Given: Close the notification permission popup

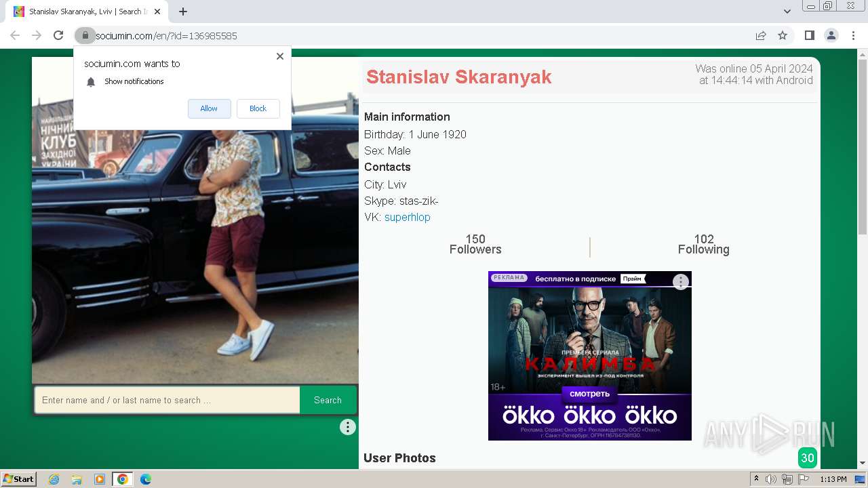Looking at the screenshot, I should click(280, 56).
